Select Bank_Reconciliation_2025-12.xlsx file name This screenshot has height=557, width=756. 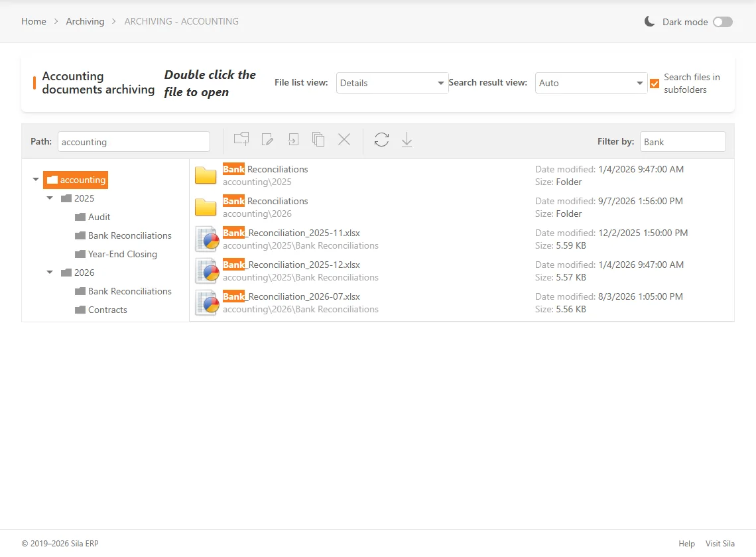[x=291, y=265]
